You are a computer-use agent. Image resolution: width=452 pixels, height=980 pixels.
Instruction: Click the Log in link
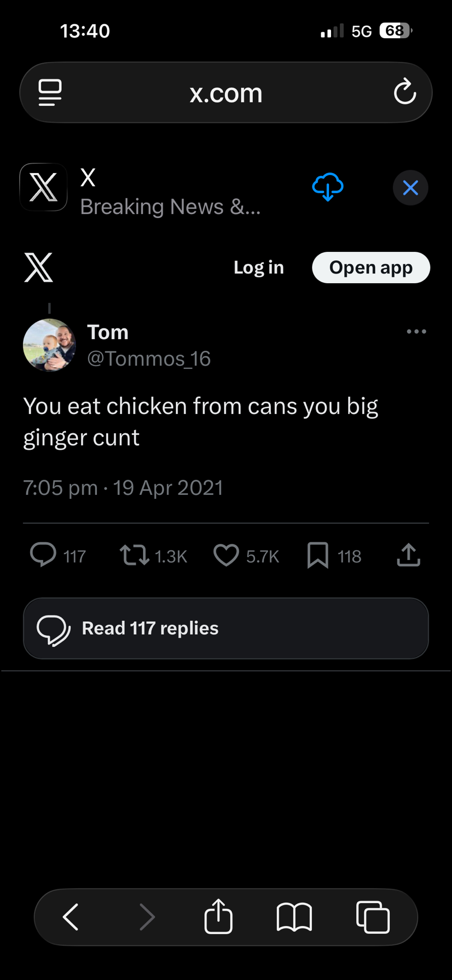(x=259, y=268)
